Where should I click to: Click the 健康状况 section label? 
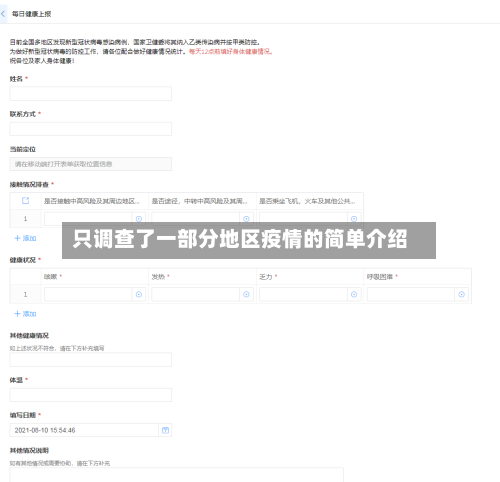(23, 260)
